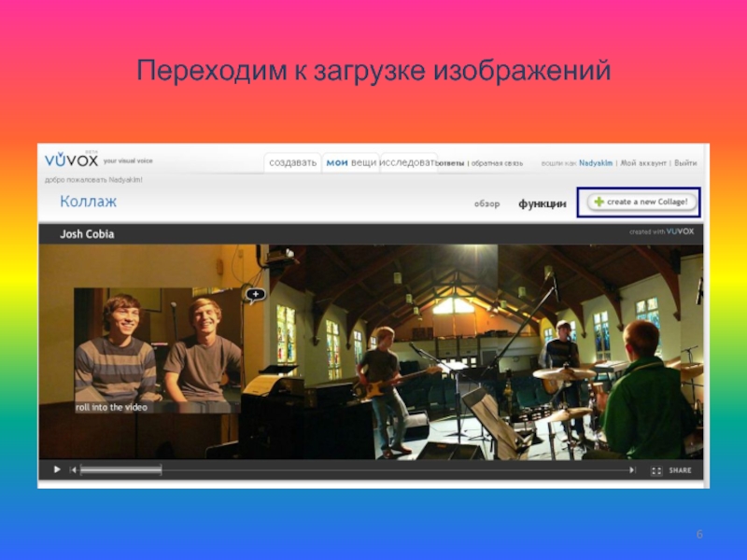Click the Josh Cobia title

(87, 234)
